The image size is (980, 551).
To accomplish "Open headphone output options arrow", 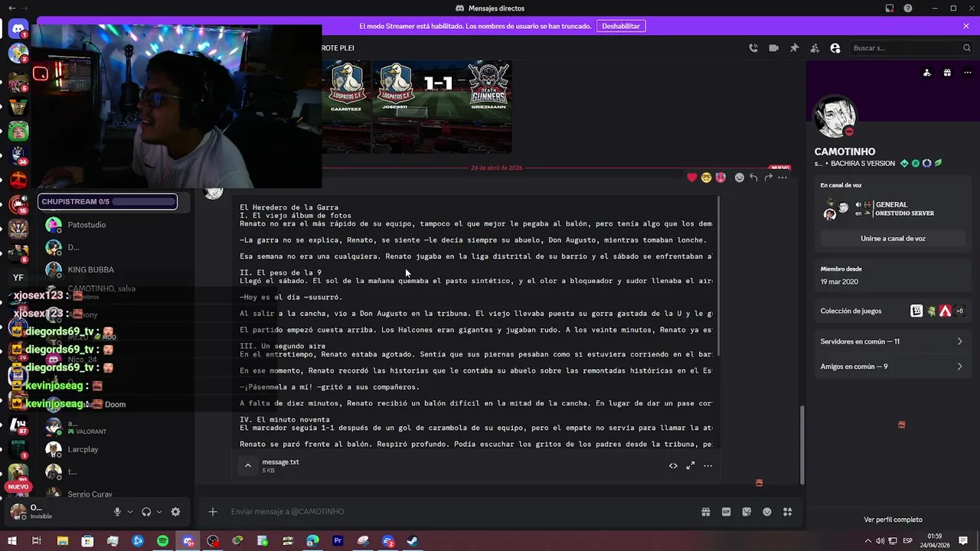I will coord(159,512).
